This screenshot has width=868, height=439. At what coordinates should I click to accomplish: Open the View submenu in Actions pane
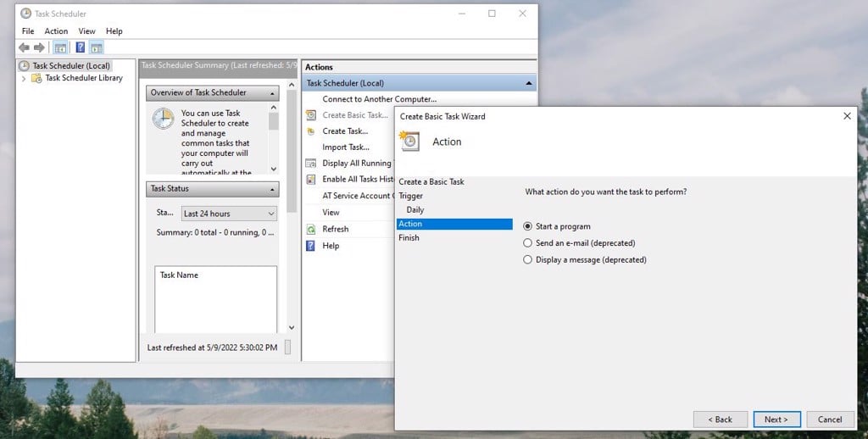pyautogui.click(x=331, y=213)
